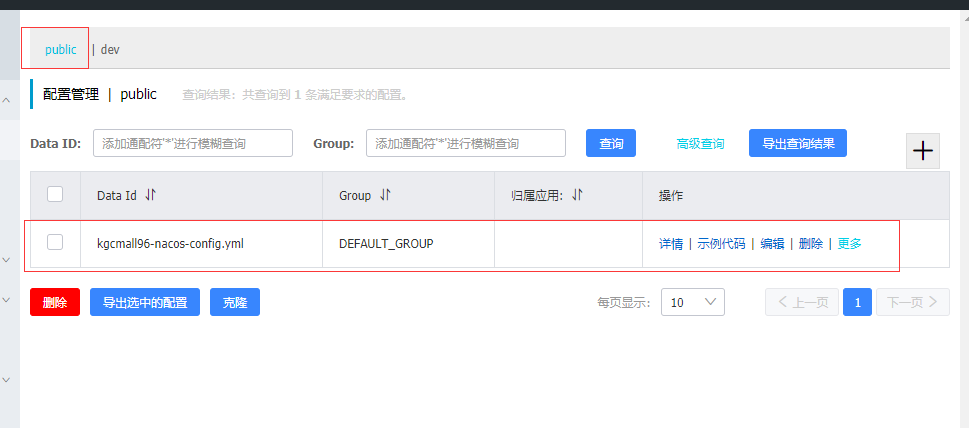
Task: Click 上一页 previous page button
Action: [x=802, y=302]
